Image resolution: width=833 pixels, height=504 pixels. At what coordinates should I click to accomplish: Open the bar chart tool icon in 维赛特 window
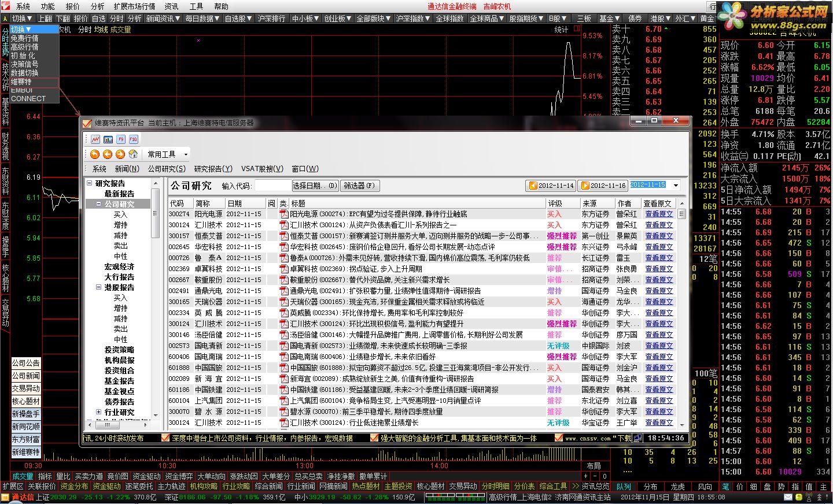pos(108,139)
